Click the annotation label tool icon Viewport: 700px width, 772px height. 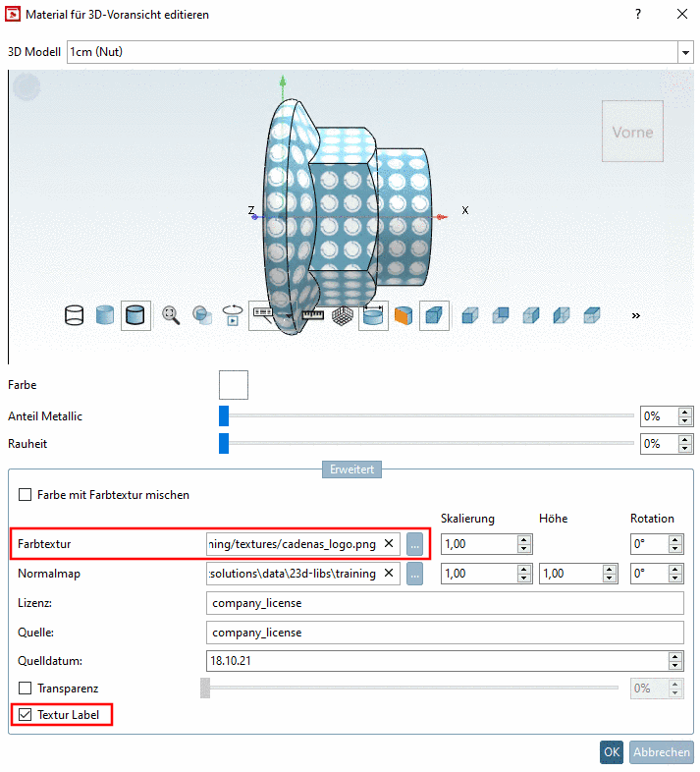(x=263, y=315)
